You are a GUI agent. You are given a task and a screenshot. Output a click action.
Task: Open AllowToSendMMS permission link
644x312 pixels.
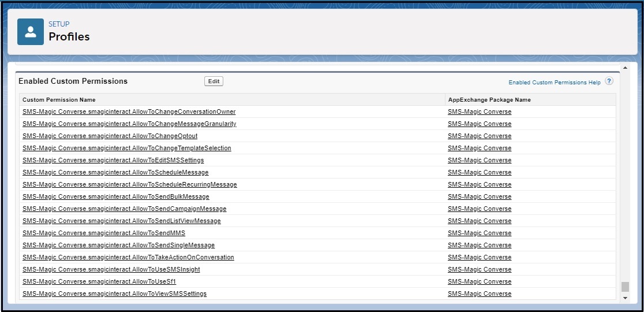tap(104, 233)
